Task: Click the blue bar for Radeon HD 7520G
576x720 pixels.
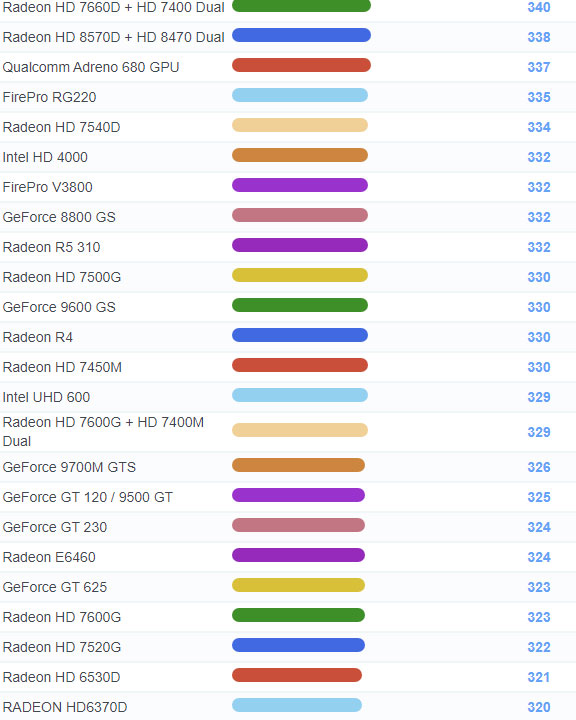Action: pyautogui.click(x=299, y=645)
